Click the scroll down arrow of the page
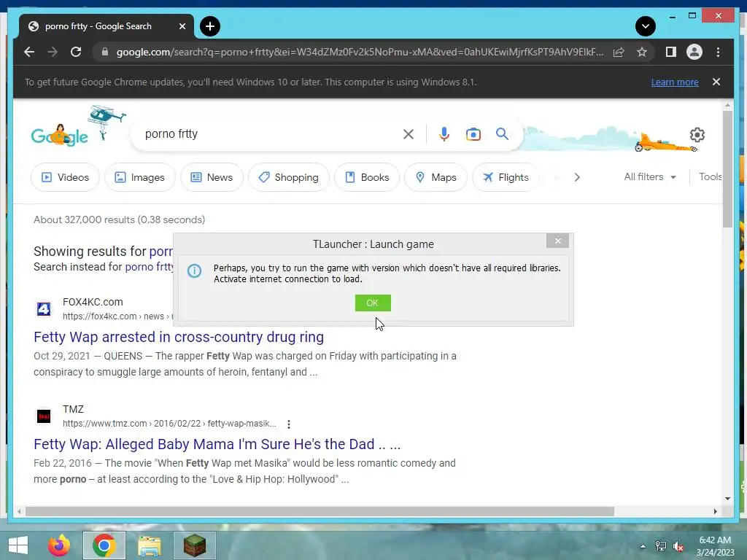This screenshot has width=747, height=560. [x=727, y=499]
